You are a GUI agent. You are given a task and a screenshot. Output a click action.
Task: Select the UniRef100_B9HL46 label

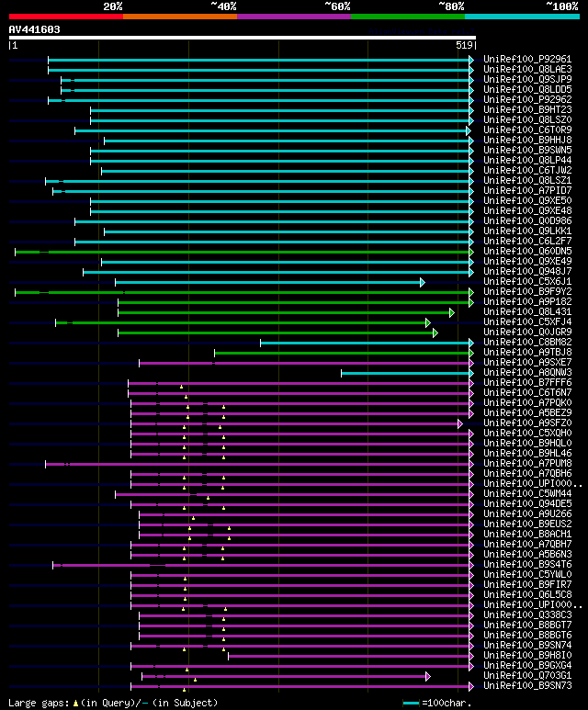(527, 453)
